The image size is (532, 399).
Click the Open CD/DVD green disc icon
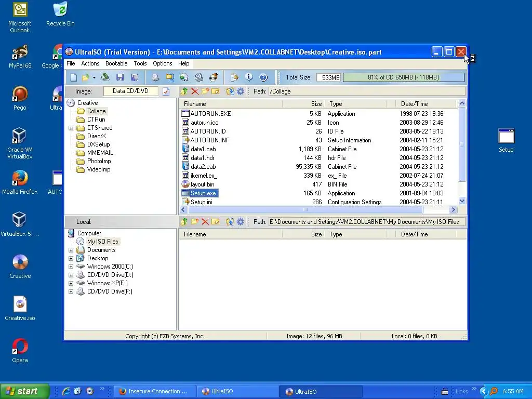click(105, 77)
